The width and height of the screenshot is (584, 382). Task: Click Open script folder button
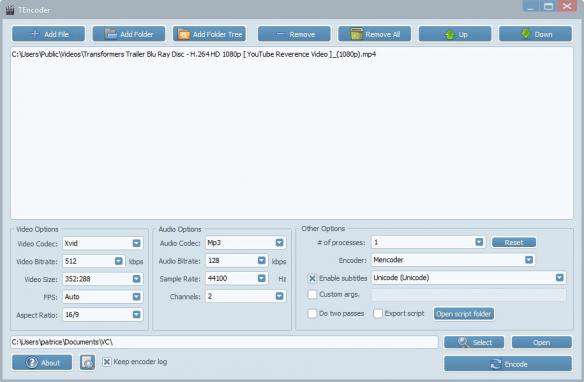pos(464,314)
